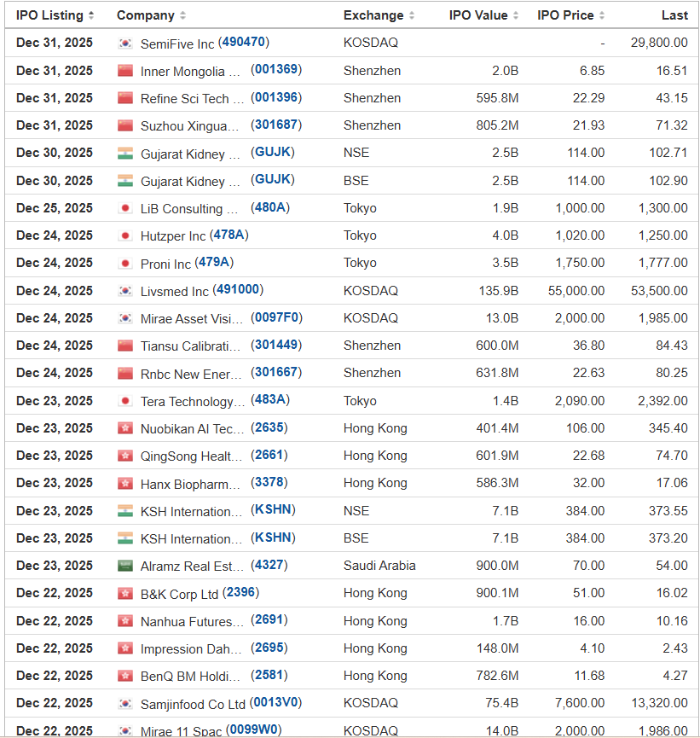The image size is (700, 738).
Task: Select company name Impression Dah
Action: pyautogui.click(x=191, y=649)
